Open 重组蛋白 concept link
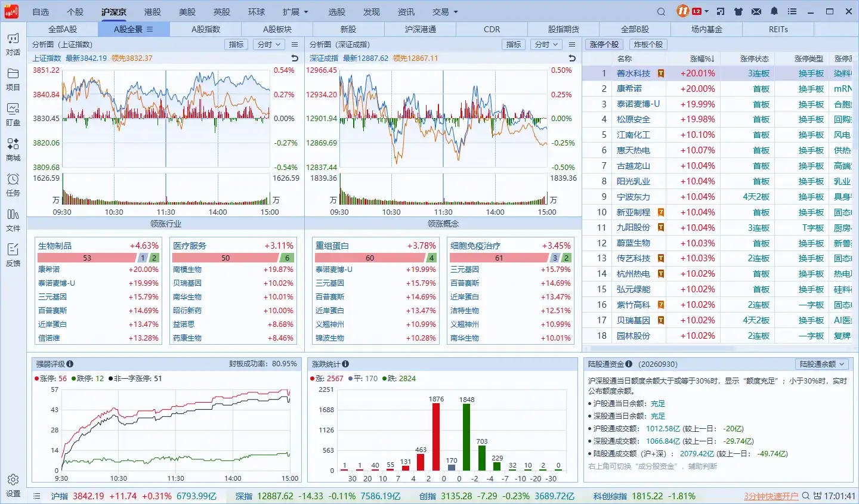Image resolution: width=859 pixels, height=504 pixels. [x=332, y=246]
